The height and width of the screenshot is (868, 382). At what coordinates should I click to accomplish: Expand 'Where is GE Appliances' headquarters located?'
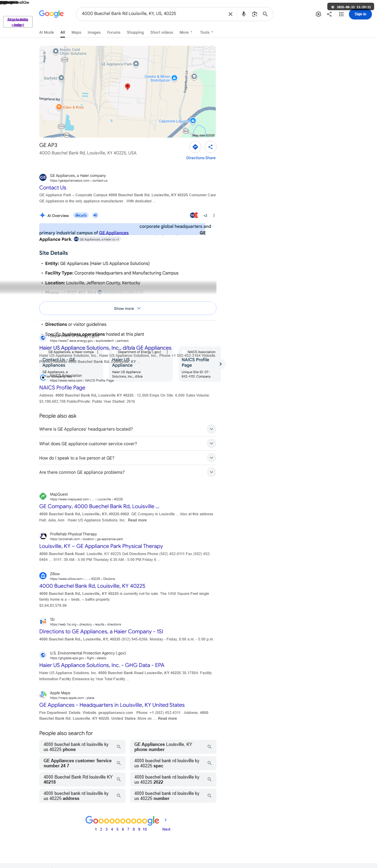click(x=128, y=429)
